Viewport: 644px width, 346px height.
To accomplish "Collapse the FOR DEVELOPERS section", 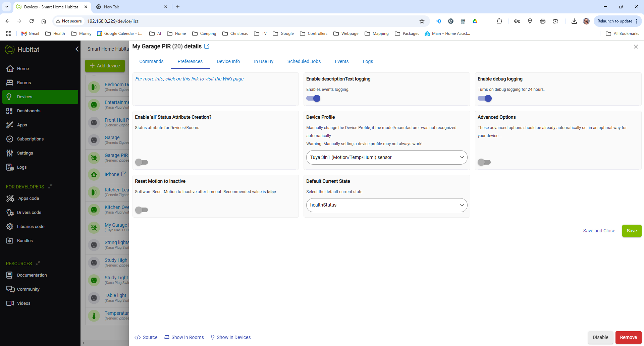I will (x=50, y=186).
